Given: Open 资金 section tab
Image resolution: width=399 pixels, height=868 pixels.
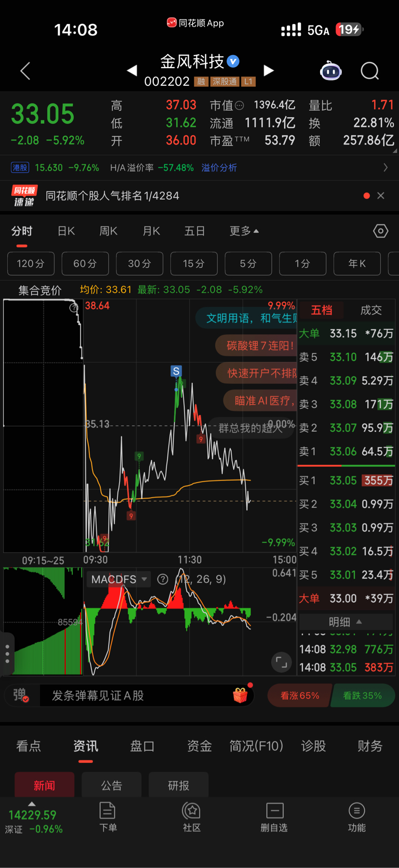Looking at the screenshot, I should pyautogui.click(x=199, y=746).
